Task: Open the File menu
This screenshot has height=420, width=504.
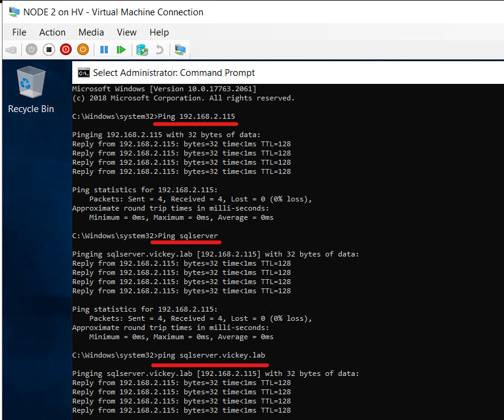Action: [x=19, y=32]
